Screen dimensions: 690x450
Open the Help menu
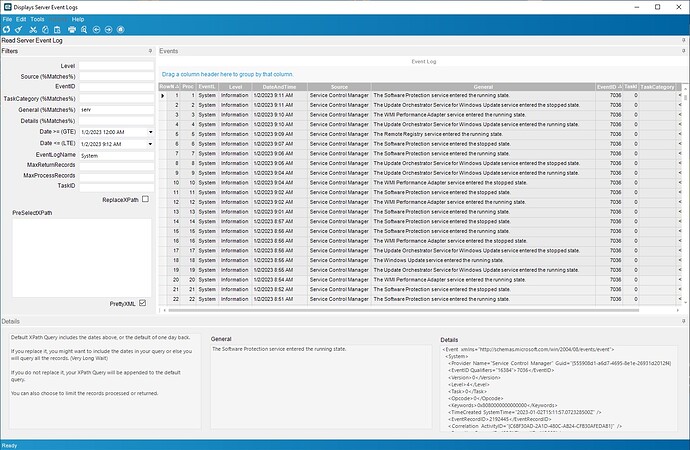pos(78,19)
